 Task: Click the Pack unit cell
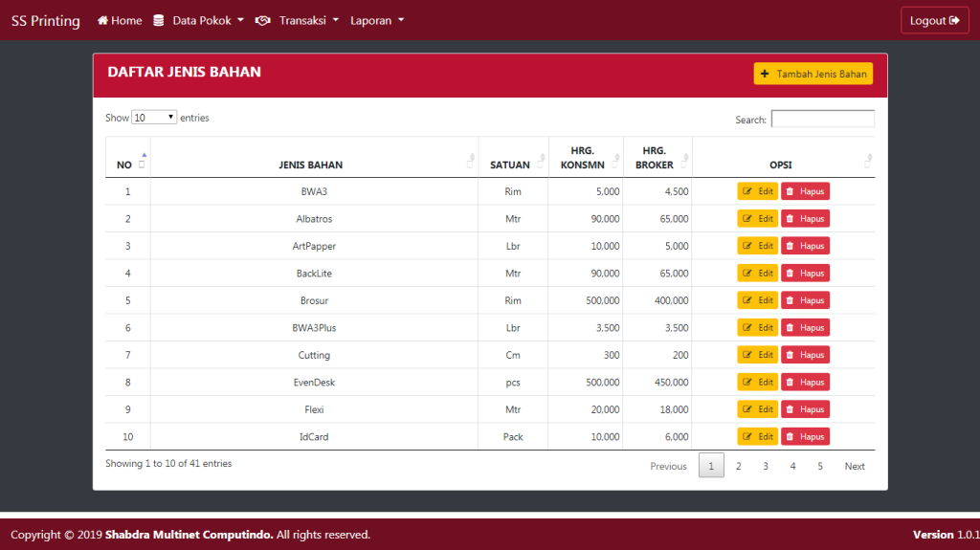[x=513, y=436]
